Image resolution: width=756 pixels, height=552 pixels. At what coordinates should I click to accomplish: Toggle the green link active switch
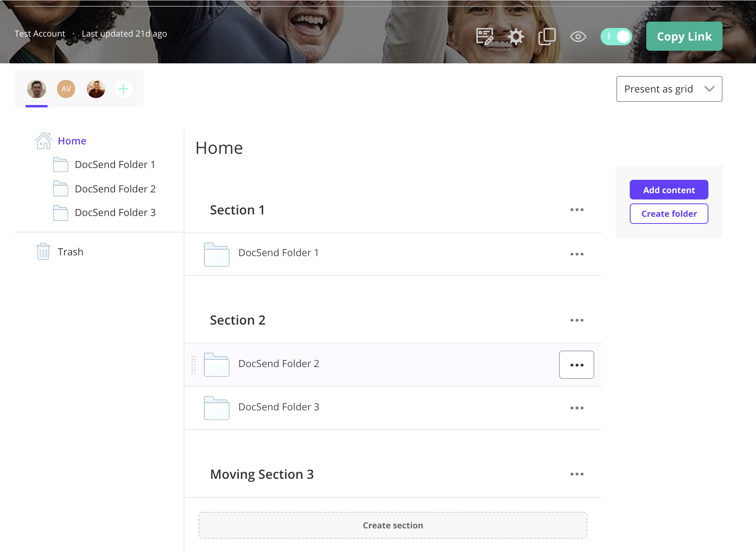pyautogui.click(x=616, y=37)
